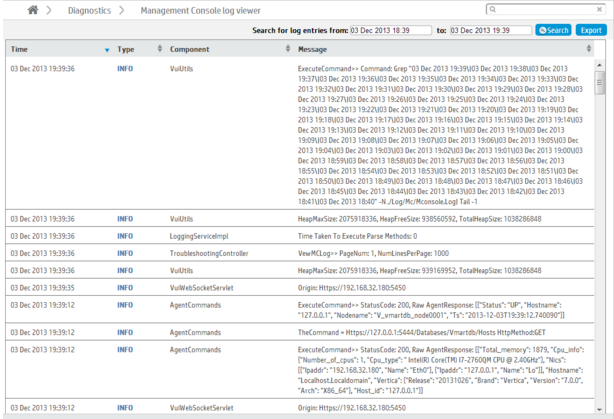
Task: Click the Type column sort arrows
Action: coord(159,49)
